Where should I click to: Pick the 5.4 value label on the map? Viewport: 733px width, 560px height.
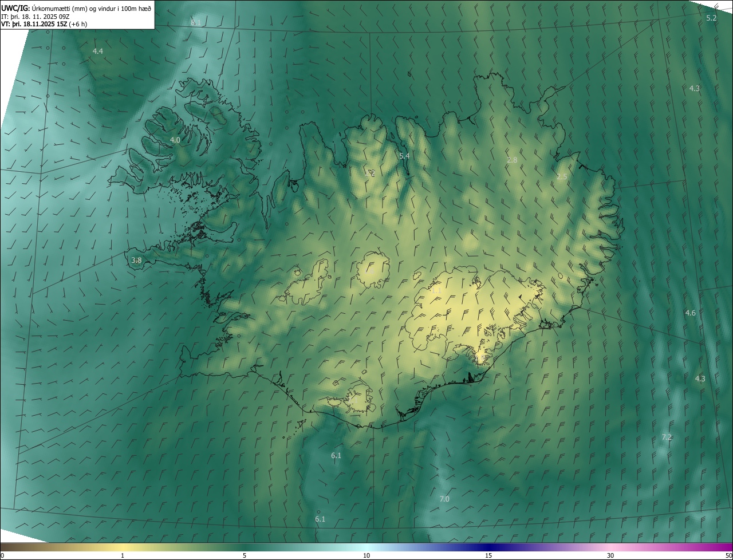404,156
